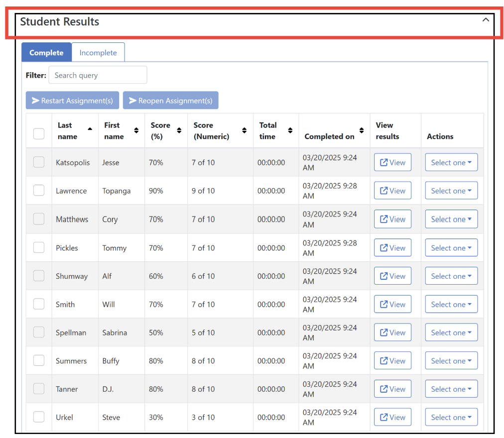Click the 9 of 10 numeric score
The height and width of the screenshot is (438, 504).
[x=203, y=191]
